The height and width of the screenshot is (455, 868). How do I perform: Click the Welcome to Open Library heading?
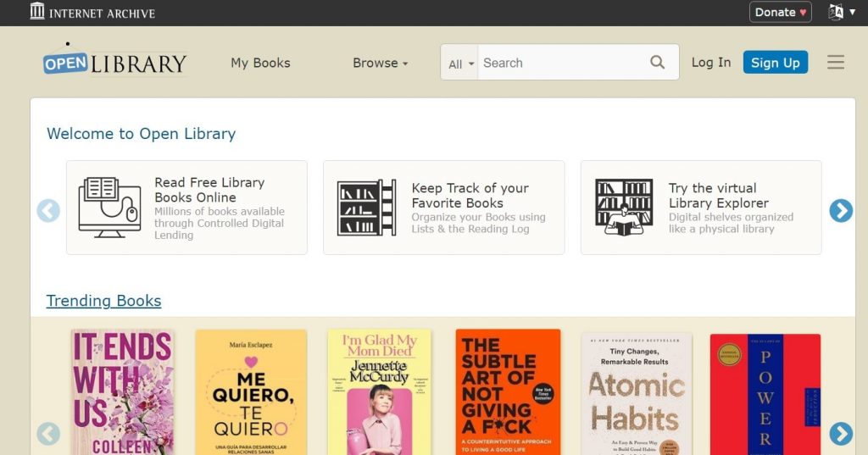142,133
